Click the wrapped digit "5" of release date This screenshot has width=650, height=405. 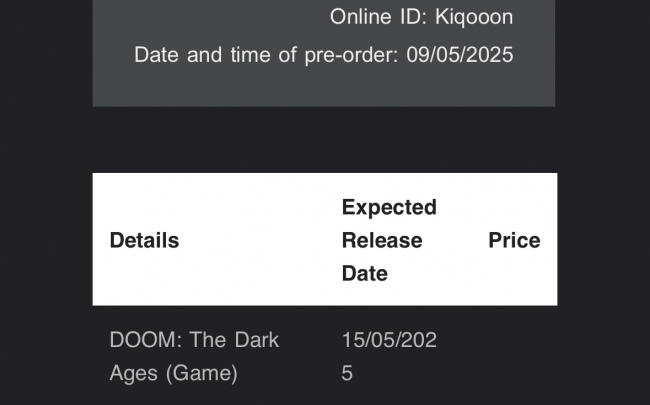[349, 374]
